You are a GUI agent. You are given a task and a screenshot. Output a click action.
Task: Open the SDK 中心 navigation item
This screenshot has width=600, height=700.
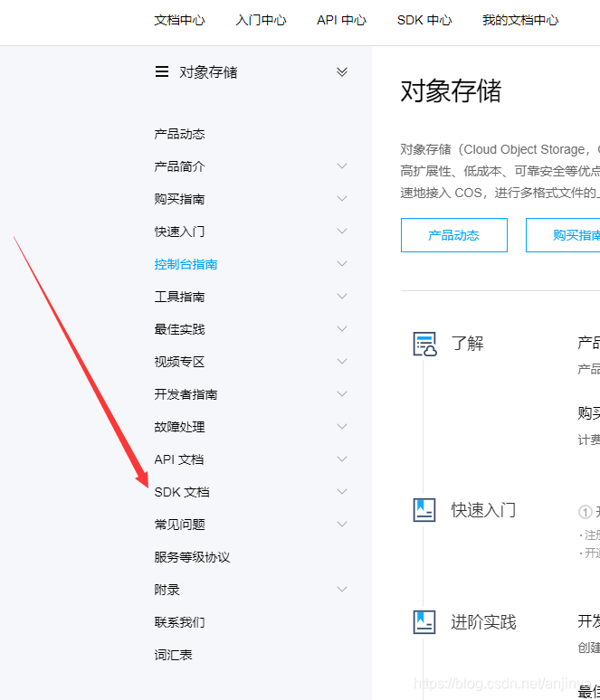424,20
